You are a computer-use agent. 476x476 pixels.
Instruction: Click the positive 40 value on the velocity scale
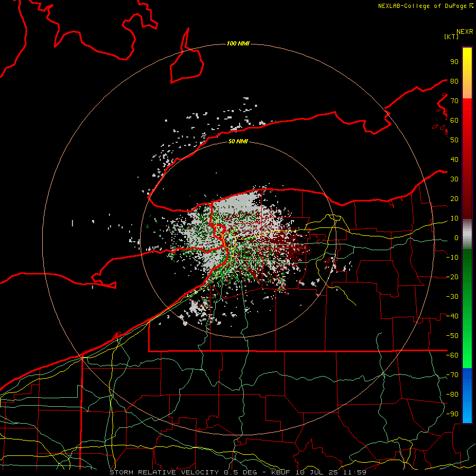coord(454,159)
